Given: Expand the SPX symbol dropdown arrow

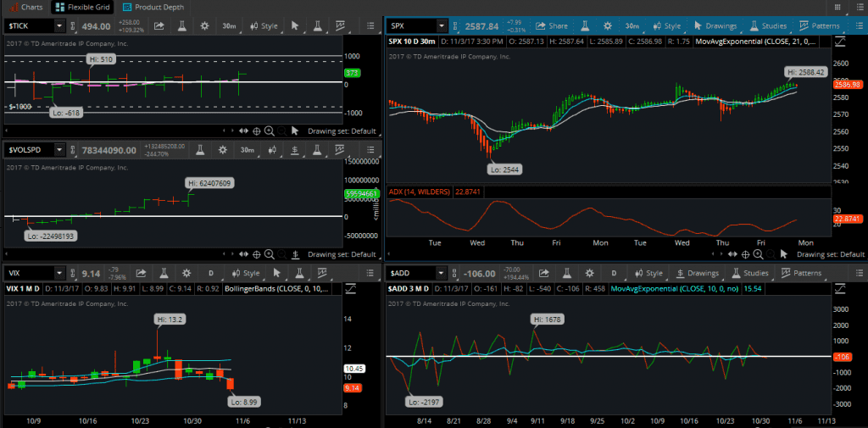Looking at the screenshot, I should tap(441, 25).
